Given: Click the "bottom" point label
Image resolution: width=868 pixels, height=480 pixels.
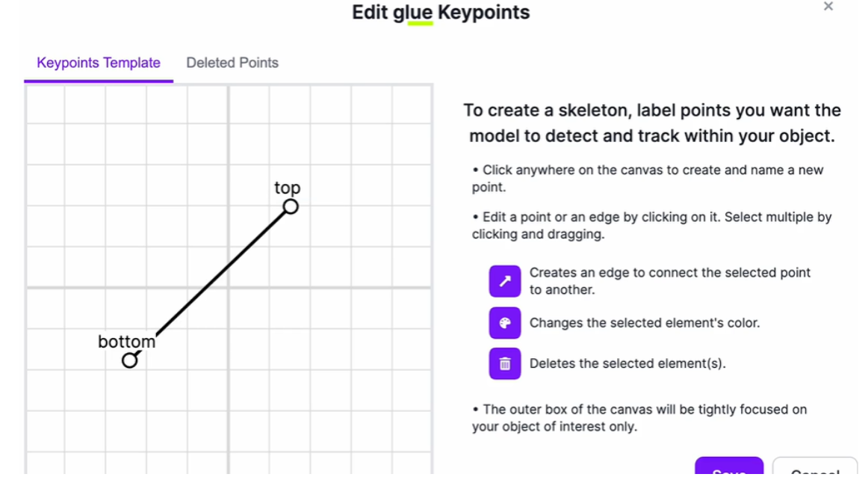Looking at the screenshot, I should coord(127,342).
